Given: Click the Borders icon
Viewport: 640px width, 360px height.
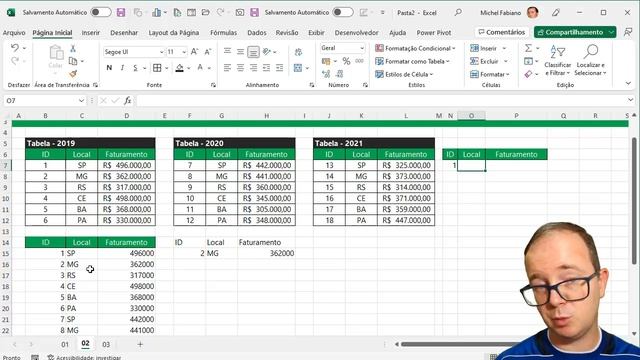Looking at the screenshot, I should point(157,68).
